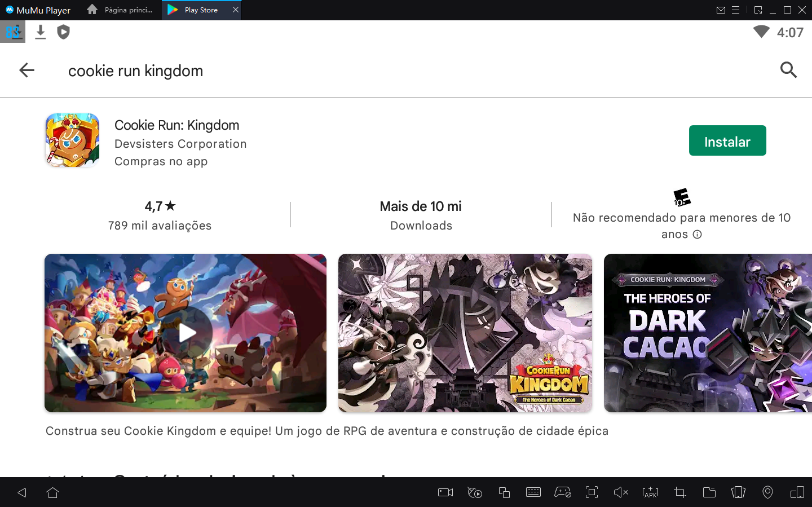Open the video recording tool
Screen dimensions: 812x507
[445, 492]
